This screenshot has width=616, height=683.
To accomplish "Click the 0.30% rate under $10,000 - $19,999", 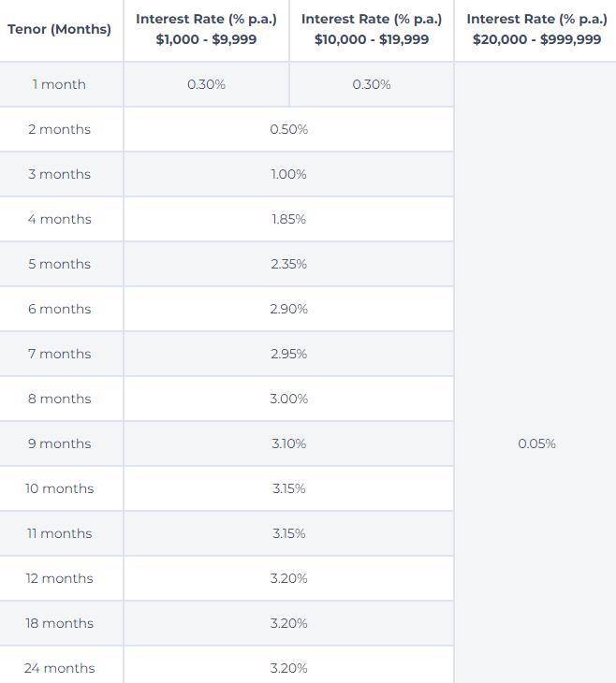I will [372, 84].
